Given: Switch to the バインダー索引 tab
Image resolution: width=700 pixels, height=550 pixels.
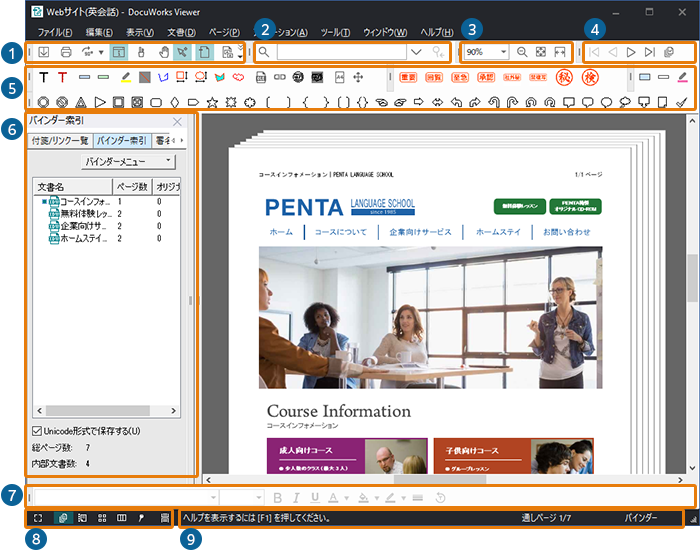Looking at the screenshot, I should point(122,141).
